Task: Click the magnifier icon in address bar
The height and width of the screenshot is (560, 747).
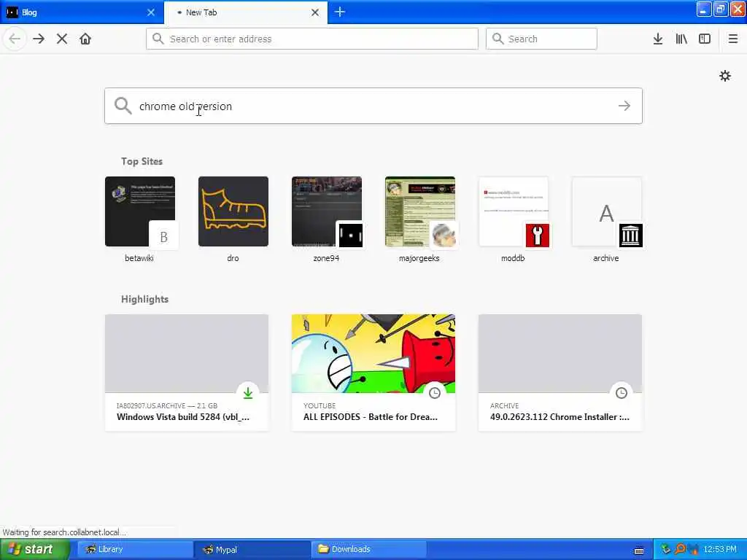Action: point(158,39)
